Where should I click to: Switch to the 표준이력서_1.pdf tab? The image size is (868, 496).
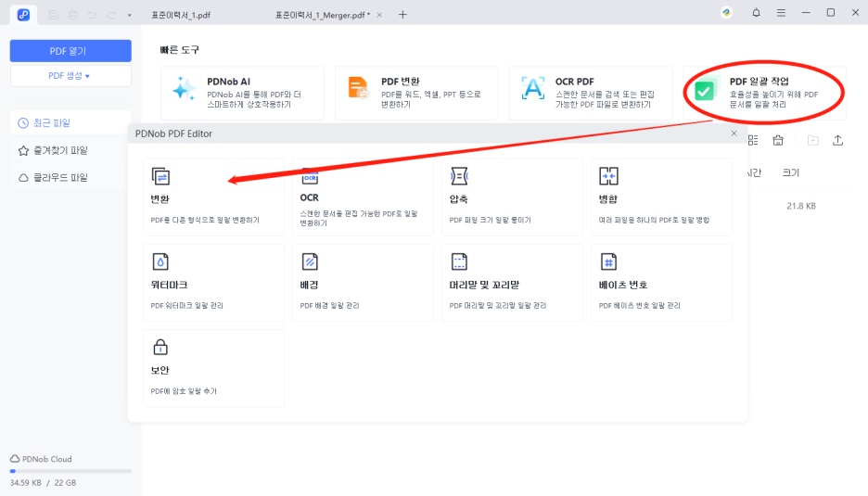[181, 15]
